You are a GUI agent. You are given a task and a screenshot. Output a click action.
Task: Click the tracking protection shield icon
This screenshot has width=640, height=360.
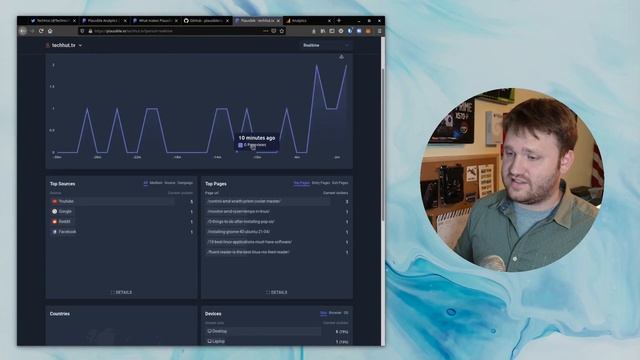click(82, 31)
